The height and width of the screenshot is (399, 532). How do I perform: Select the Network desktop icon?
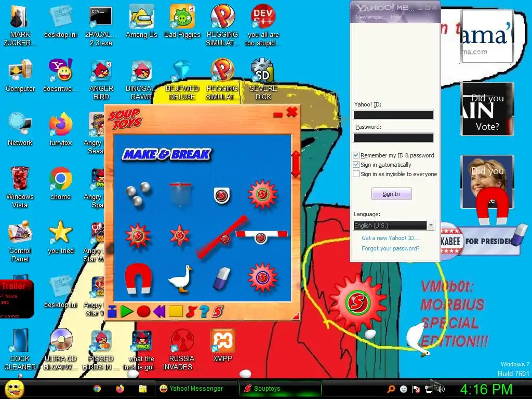coord(20,129)
